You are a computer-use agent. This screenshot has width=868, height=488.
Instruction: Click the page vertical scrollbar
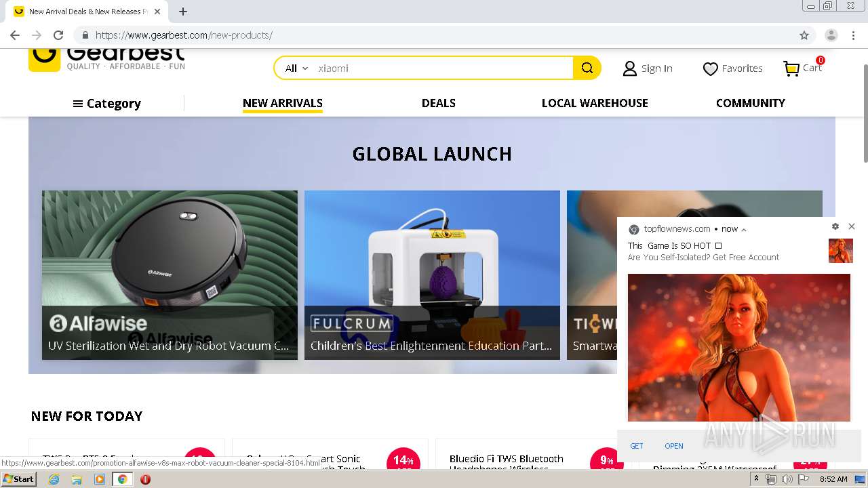[865, 113]
